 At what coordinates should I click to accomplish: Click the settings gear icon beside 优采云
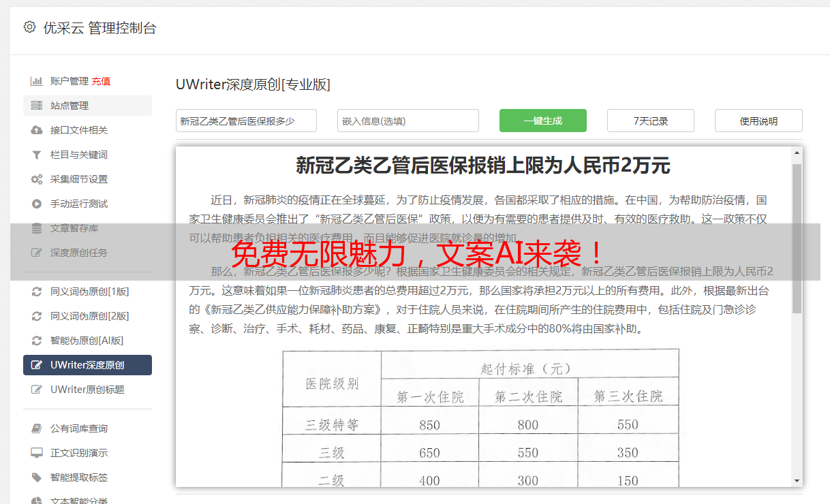click(29, 27)
